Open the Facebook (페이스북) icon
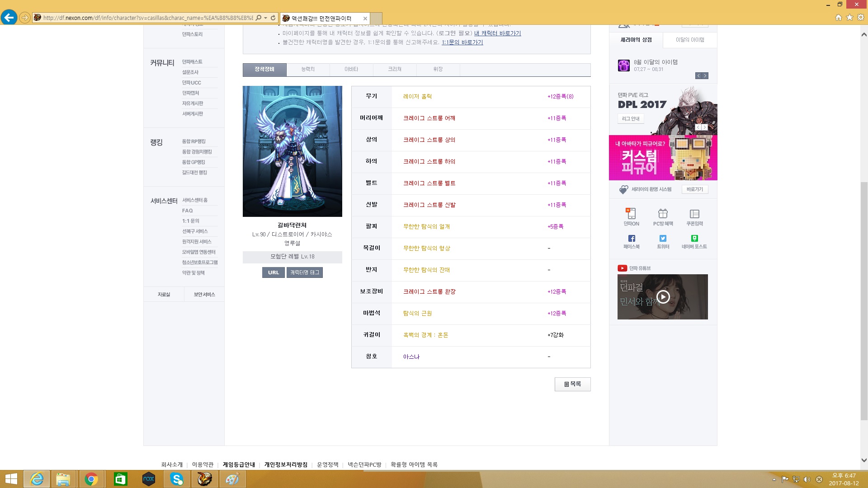The height and width of the screenshot is (488, 868). point(632,239)
